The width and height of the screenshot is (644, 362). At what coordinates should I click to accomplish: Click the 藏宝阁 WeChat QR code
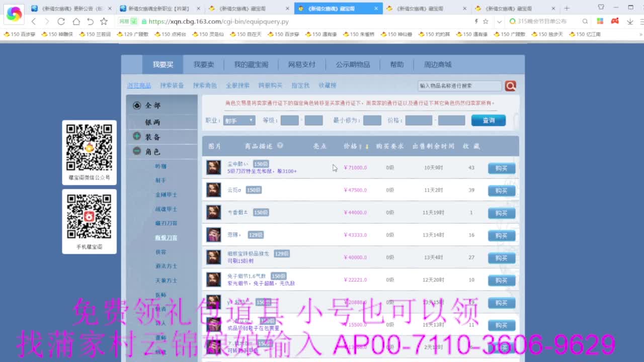[89, 147]
